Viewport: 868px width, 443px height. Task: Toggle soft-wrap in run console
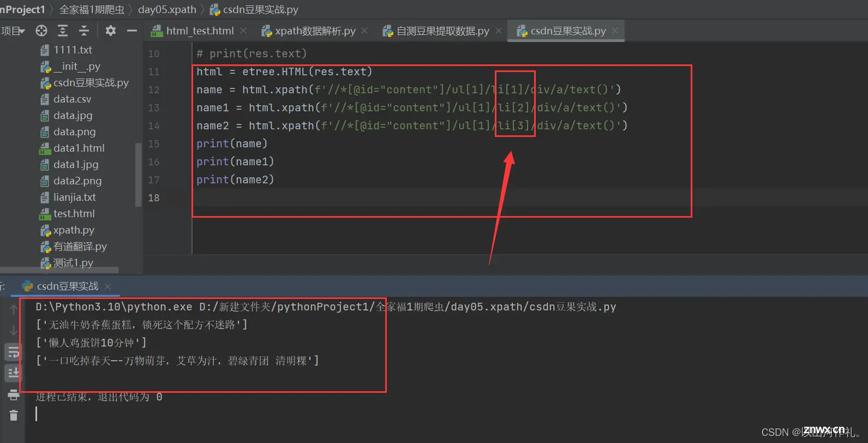click(x=14, y=352)
